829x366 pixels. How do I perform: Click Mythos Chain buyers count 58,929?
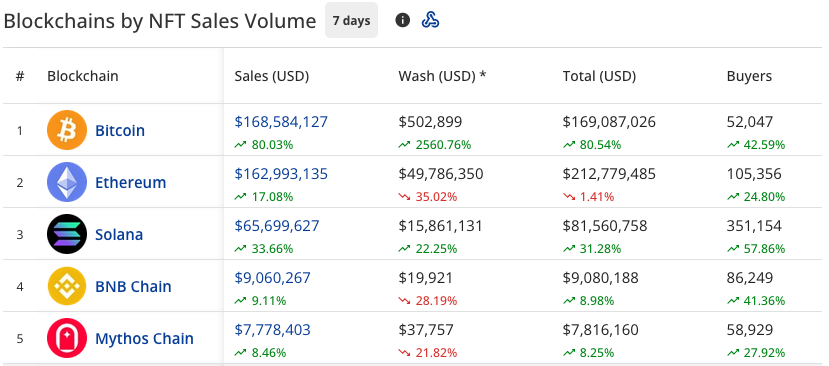(x=750, y=330)
